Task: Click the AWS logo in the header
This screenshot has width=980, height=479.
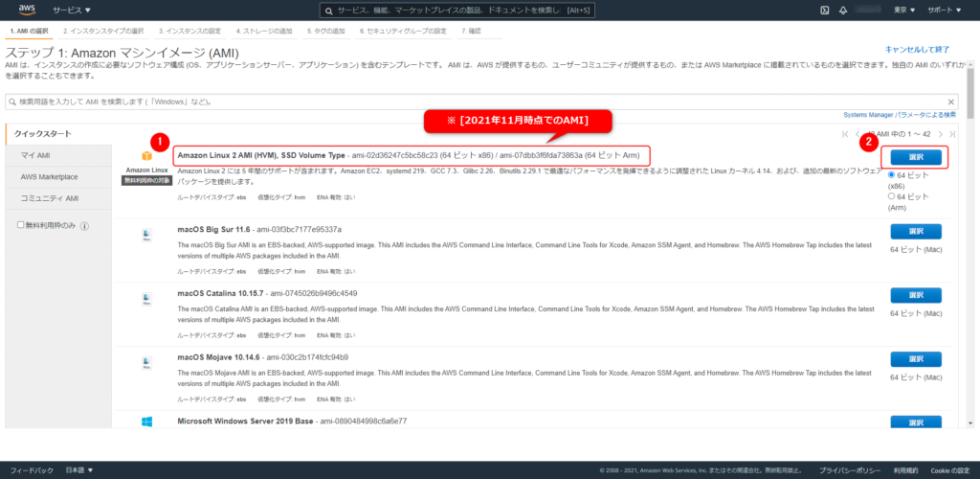Action: 28,10
